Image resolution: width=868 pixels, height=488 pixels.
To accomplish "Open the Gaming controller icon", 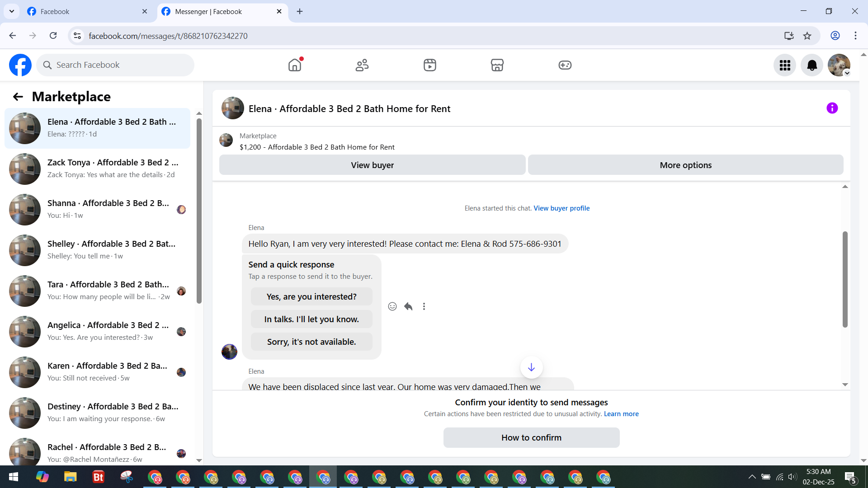I will [x=565, y=65].
